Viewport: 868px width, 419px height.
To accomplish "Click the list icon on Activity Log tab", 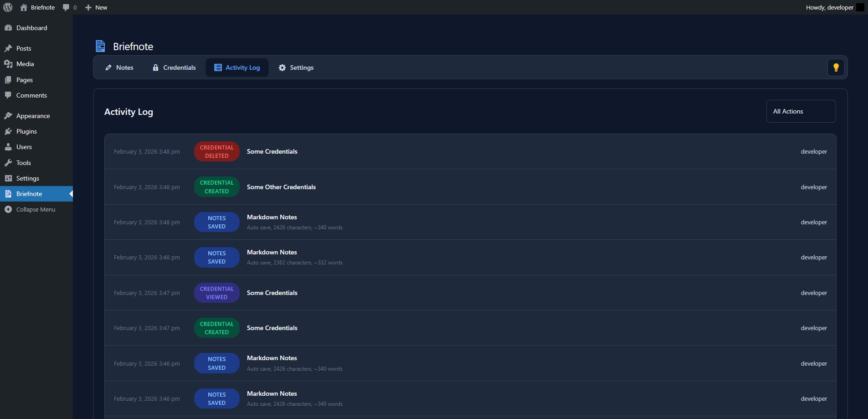I will pos(218,67).
